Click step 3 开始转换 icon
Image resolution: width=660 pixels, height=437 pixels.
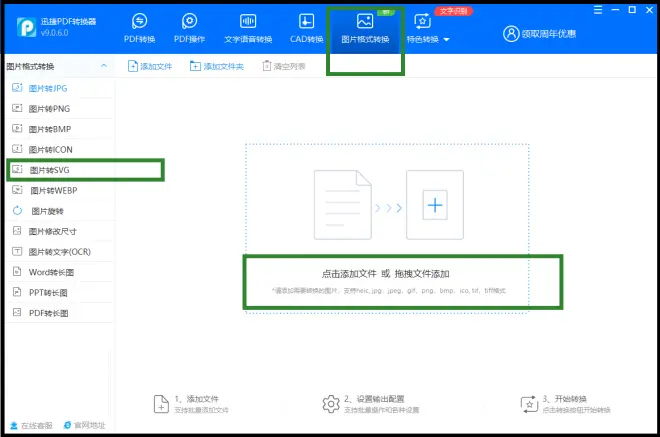click(529, 404)
